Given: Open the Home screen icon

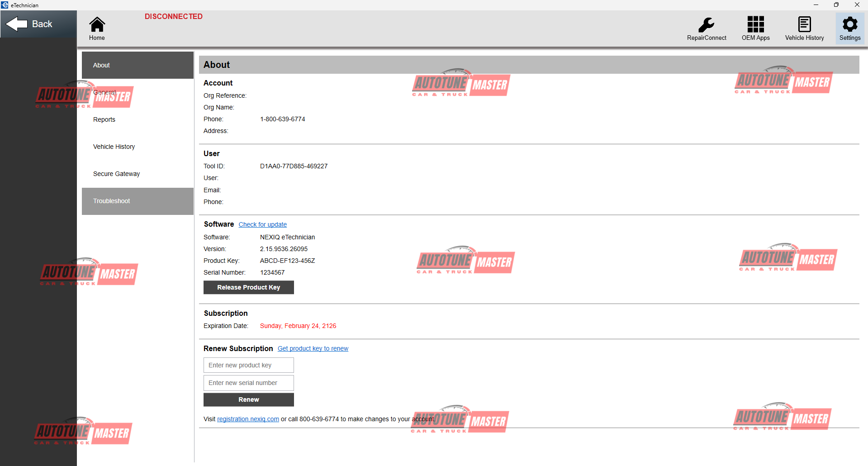Looking at the screenshot, I should pos(97,29).
